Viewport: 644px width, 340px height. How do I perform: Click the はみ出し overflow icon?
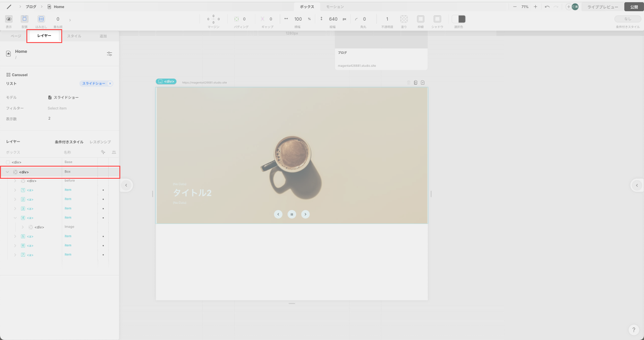41,19
